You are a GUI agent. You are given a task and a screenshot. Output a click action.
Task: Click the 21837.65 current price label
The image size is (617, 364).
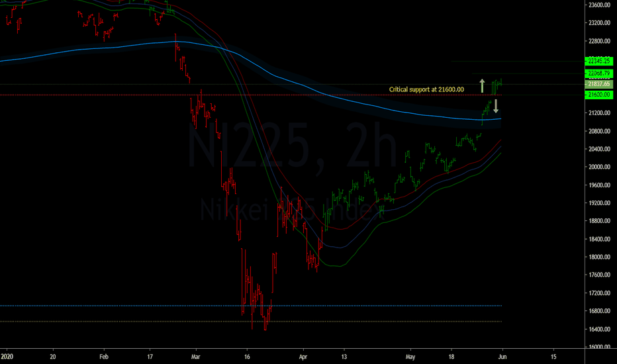click(x=598, y=84)
